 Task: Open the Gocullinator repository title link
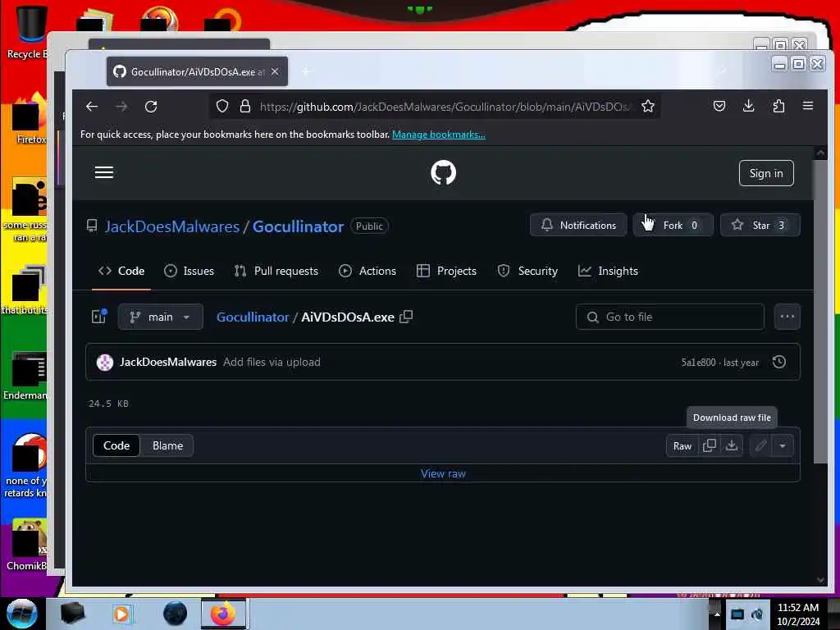pos(298,226)
